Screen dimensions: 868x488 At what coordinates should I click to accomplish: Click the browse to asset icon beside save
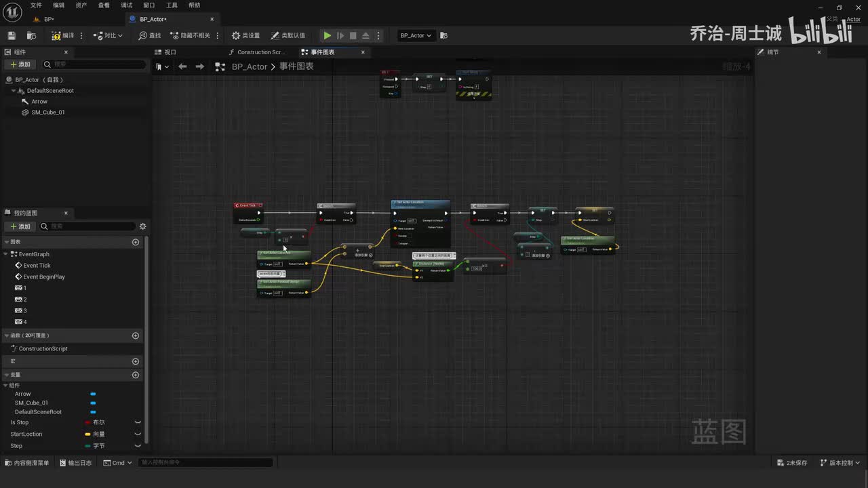(31, 35)
